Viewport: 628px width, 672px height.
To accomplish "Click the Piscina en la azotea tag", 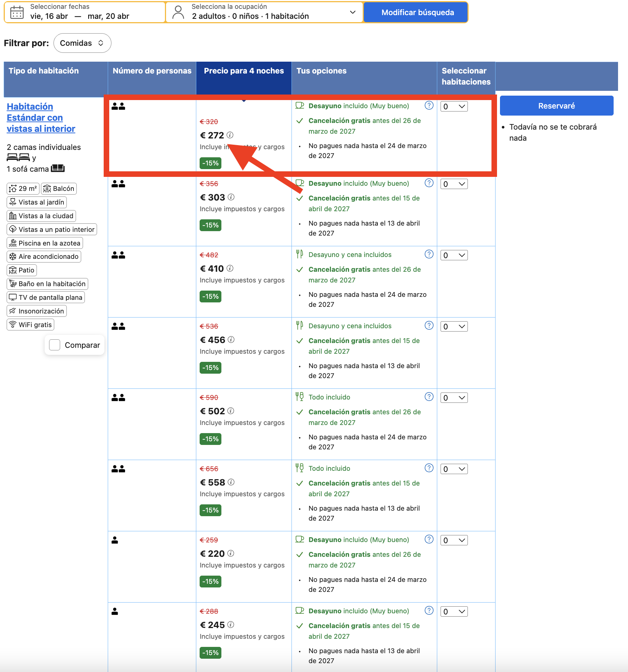I will coord(45,243).
